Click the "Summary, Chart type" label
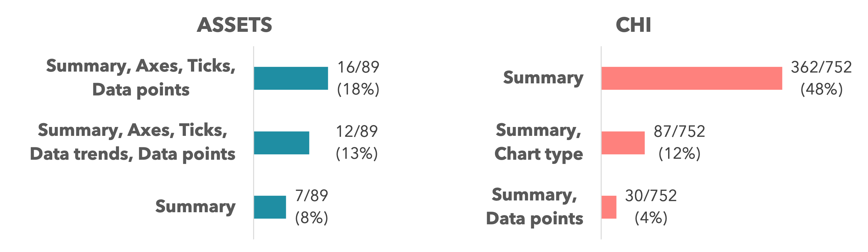 (539, 142)
